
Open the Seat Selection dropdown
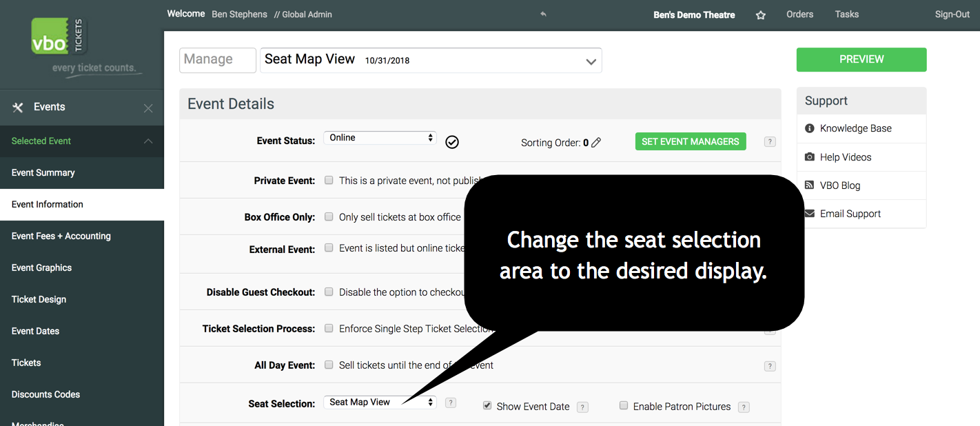380,403
